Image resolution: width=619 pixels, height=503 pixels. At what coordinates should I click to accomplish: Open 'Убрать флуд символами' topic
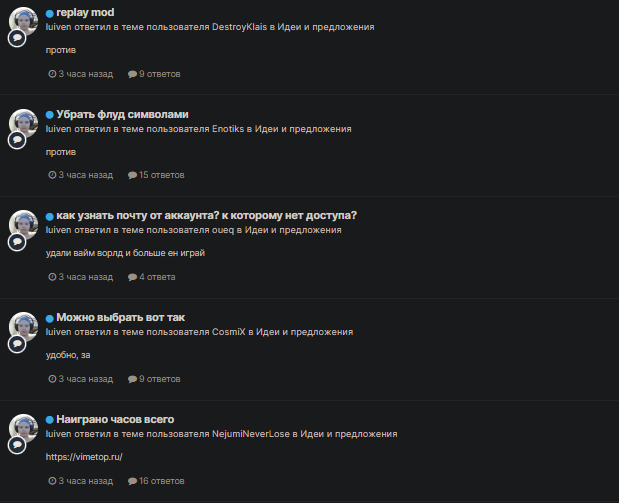(122, 114)
